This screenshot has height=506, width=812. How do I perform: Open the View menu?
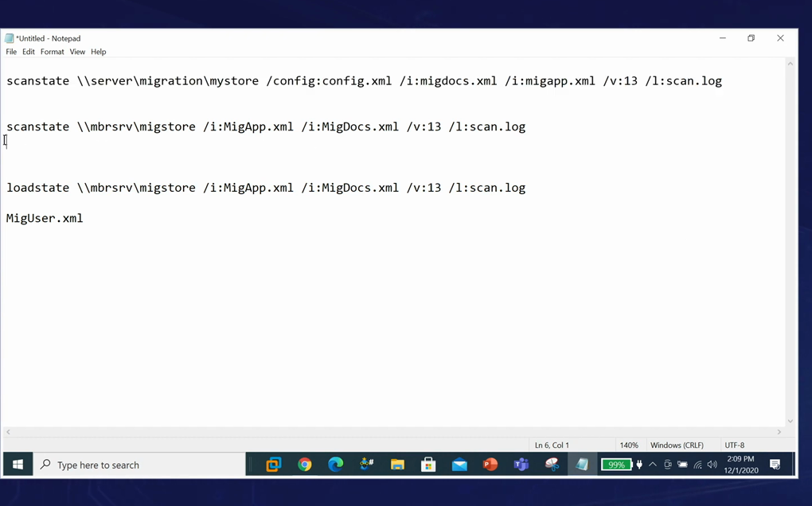77,52
